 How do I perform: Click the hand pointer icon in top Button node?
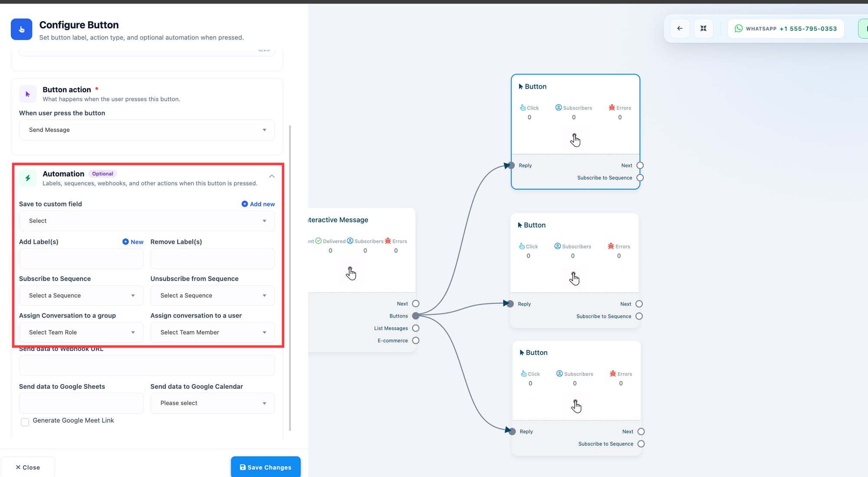click(575, 140)
